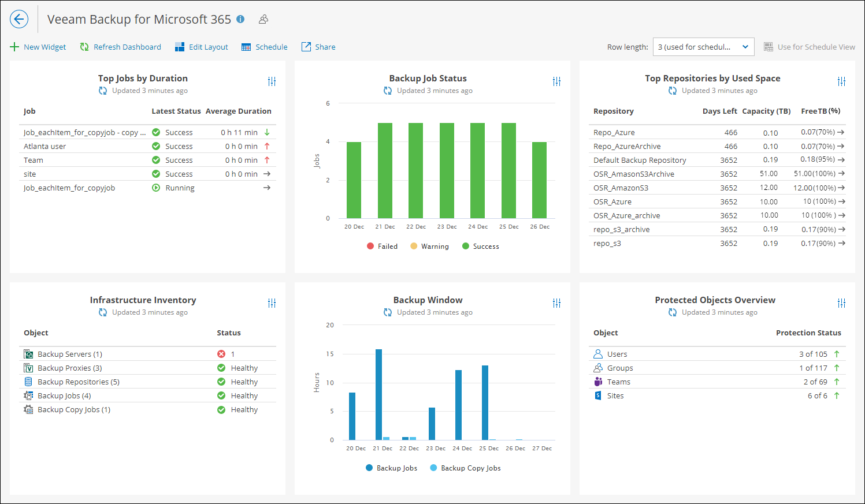865x504 pixels.
Task: Open Backup Window widget settings
Action: click(557, 303)
